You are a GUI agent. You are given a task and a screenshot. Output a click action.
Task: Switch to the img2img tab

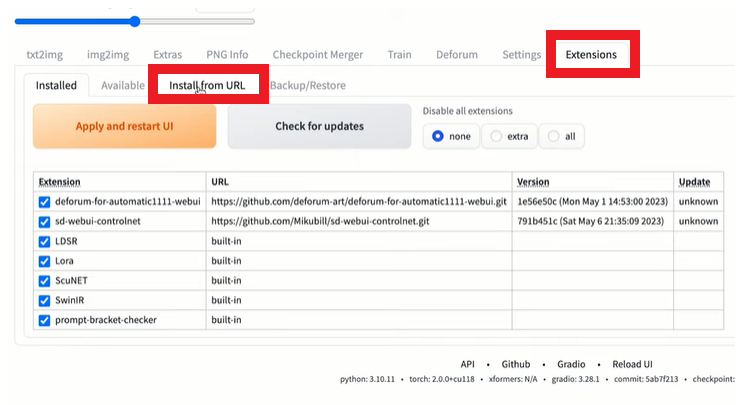[108, 55]
